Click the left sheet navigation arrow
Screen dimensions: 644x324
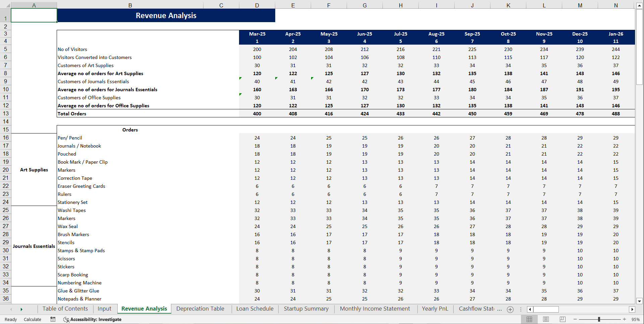[11, 309]
